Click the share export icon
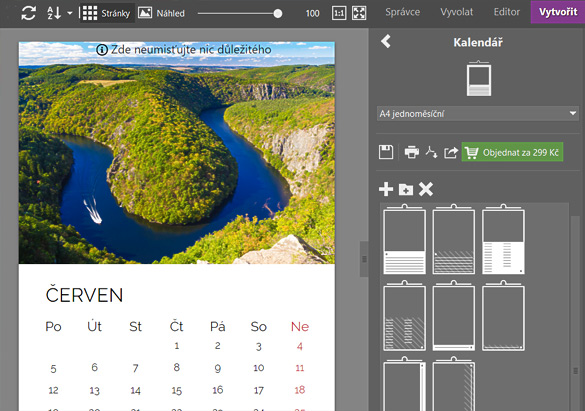This screenshot has height=411, width=585. click(451, 152)
